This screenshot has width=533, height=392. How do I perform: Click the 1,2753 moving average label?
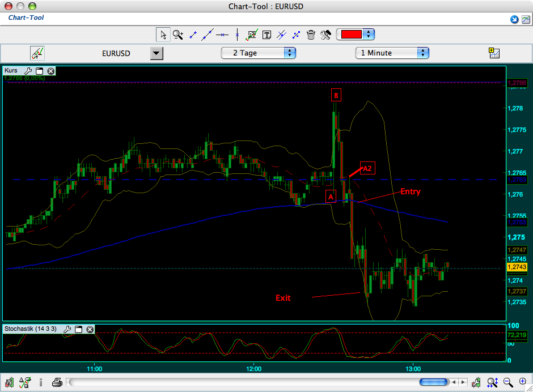(517, 222)
